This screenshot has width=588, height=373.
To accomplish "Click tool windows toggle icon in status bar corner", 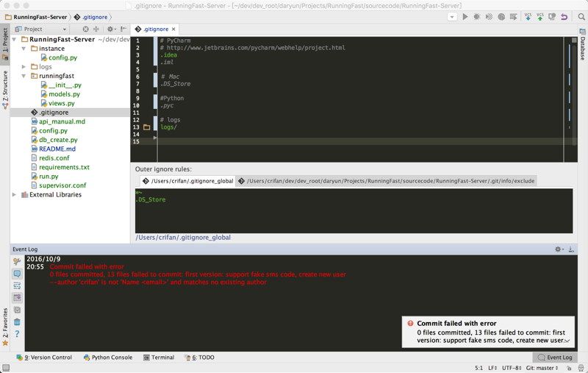I will 6,368.
